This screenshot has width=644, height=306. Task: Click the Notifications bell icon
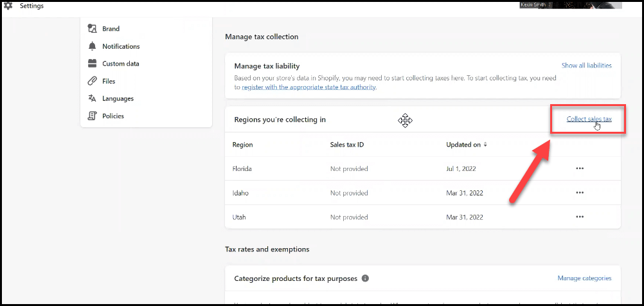coord(93,46)
